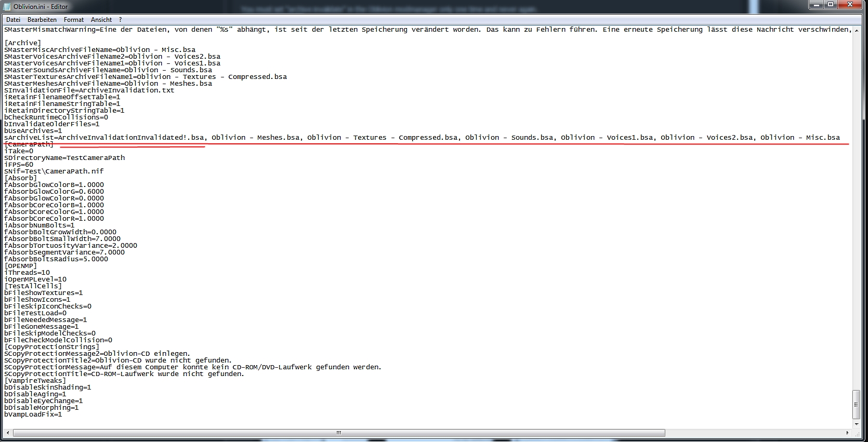
Task: Click the SInvalidationFile=ArchiveInvalidation.txt line
Action: (x=89, y=90)
